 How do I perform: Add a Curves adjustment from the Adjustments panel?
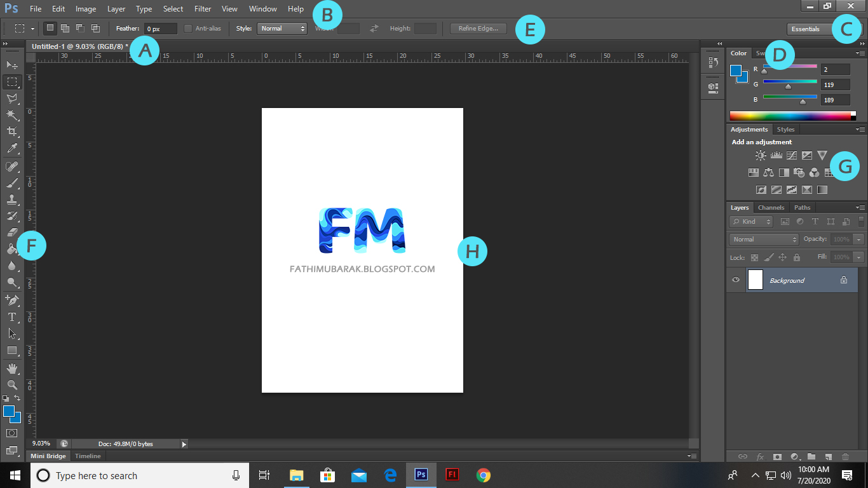[x=792, y=155]
